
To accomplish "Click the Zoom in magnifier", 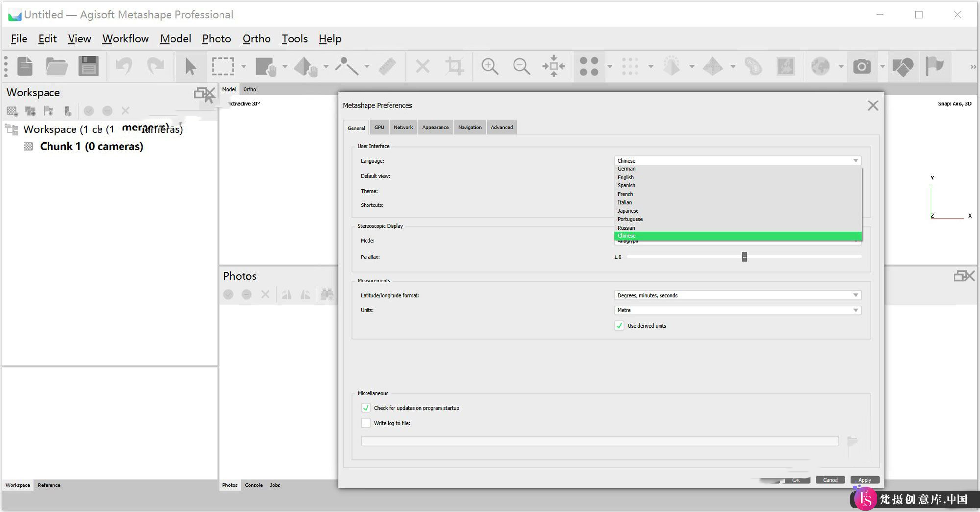I will pos(490,66).
